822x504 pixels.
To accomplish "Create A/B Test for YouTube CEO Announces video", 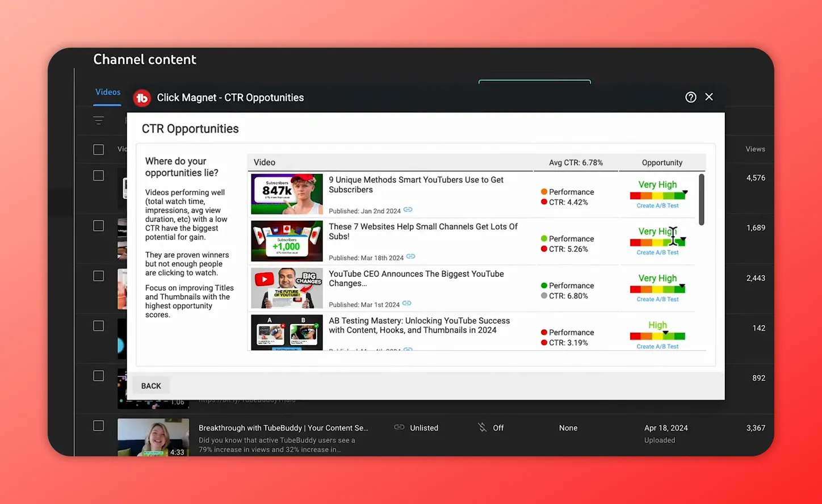I will coord(657,299).
